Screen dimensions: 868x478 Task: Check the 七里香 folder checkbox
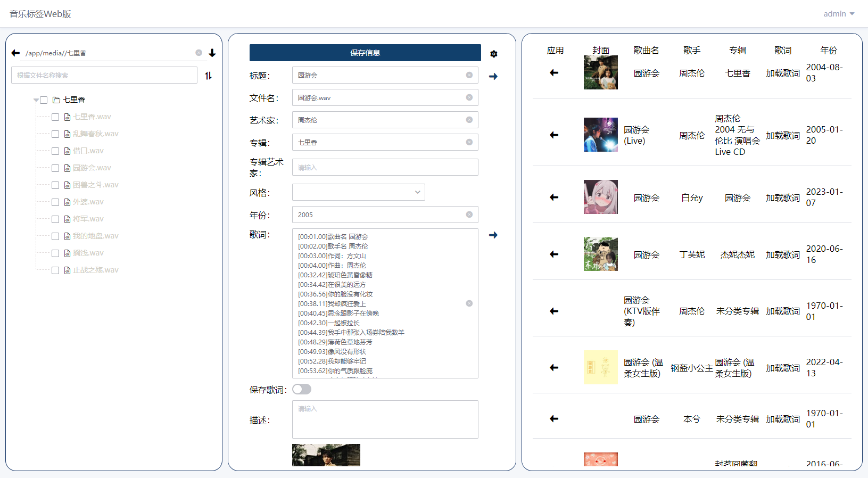44,100
